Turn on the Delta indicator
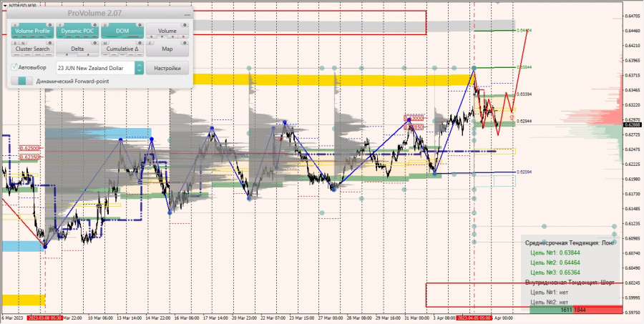 77,49
